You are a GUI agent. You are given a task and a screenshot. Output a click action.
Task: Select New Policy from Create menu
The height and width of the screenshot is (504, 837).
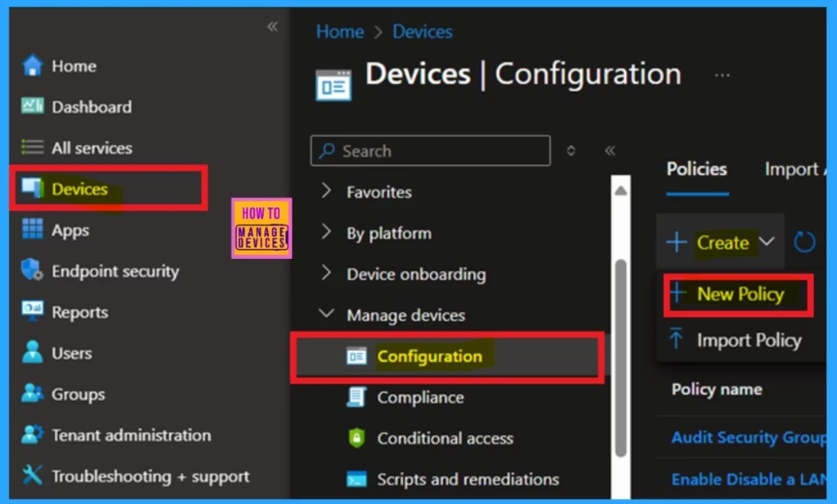[739, 294]
